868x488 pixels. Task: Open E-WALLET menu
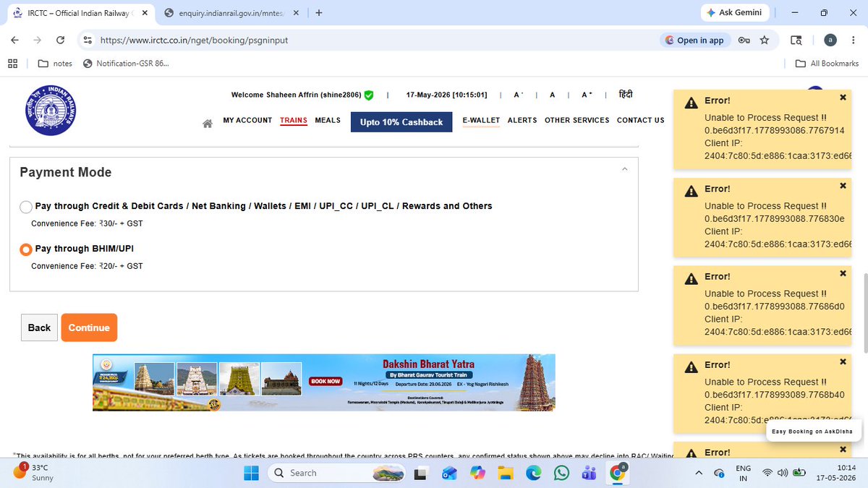click(x=482, y=120)
